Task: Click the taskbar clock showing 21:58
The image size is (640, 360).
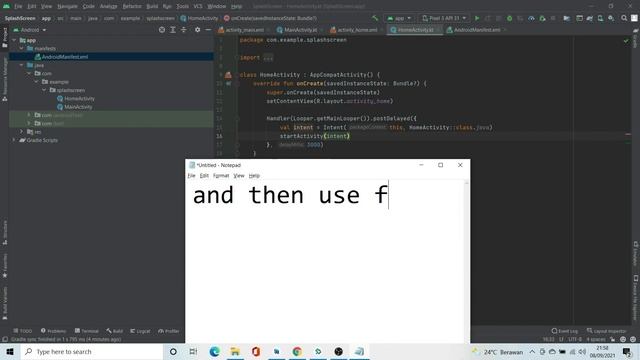Action: 602,351
